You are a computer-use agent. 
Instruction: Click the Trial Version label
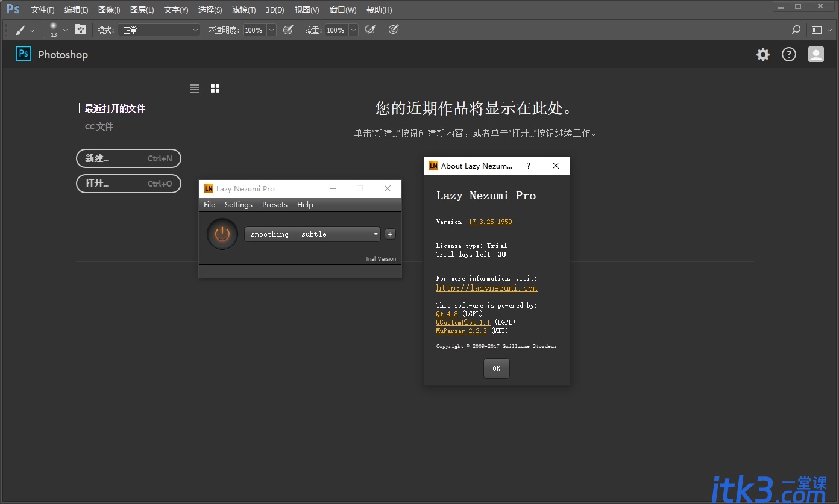[x=381, y=259]
